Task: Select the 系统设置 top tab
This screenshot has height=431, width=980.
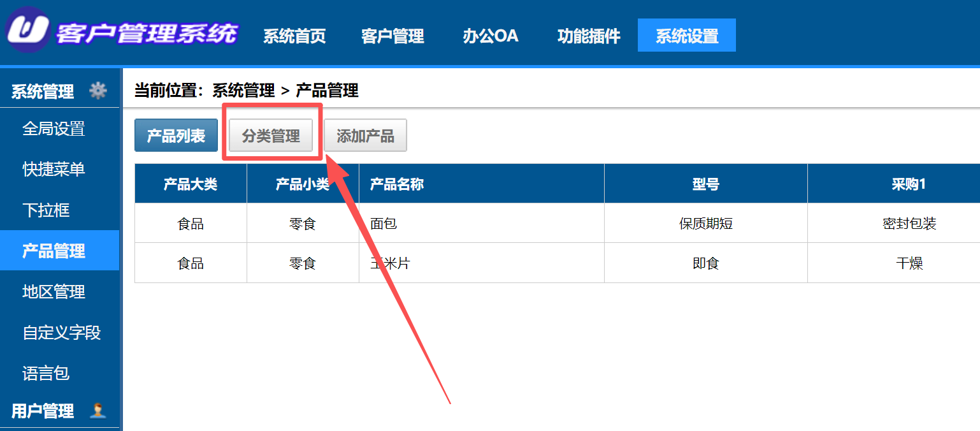Action: click(687, 36)
